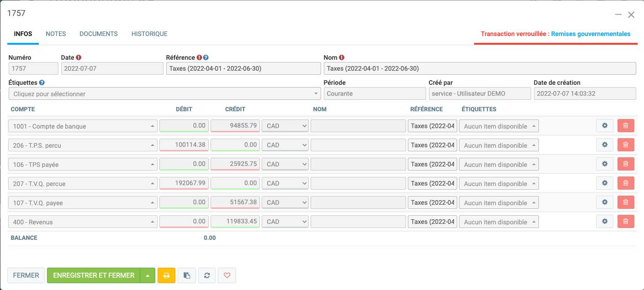Expand the arrow beside Enregistrer et fermer
Viewport: 644px width, 290px height.
[148, 275]
